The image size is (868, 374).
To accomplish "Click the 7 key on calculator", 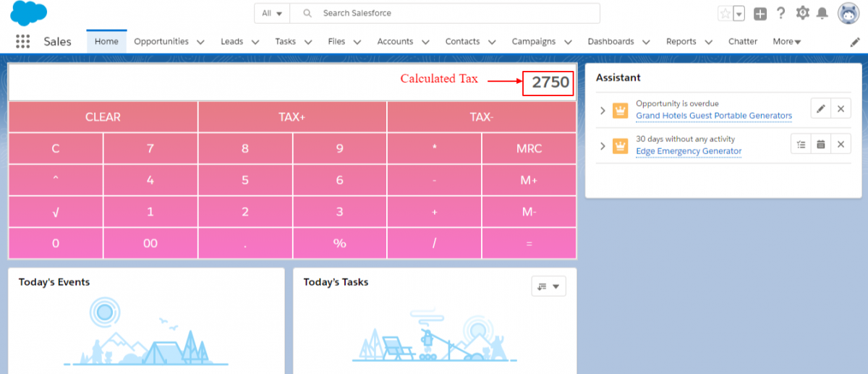I will pos(150,149).
